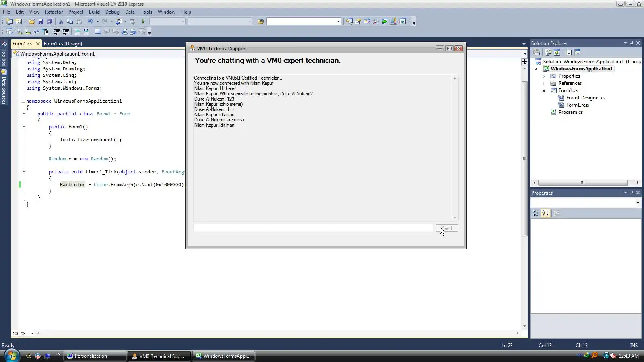Open the Solution Explorer toolbar icon
Image resolution: width=644 pixels, height=362 pixels.
coord(349,21)
